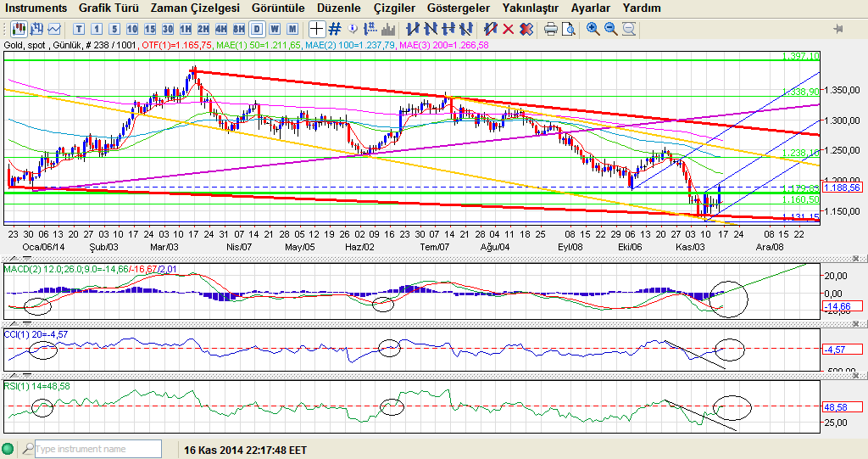Viewport: 868px width, 459px height.
Task: Open the Çizgiler menu
Action: point(394,8)
